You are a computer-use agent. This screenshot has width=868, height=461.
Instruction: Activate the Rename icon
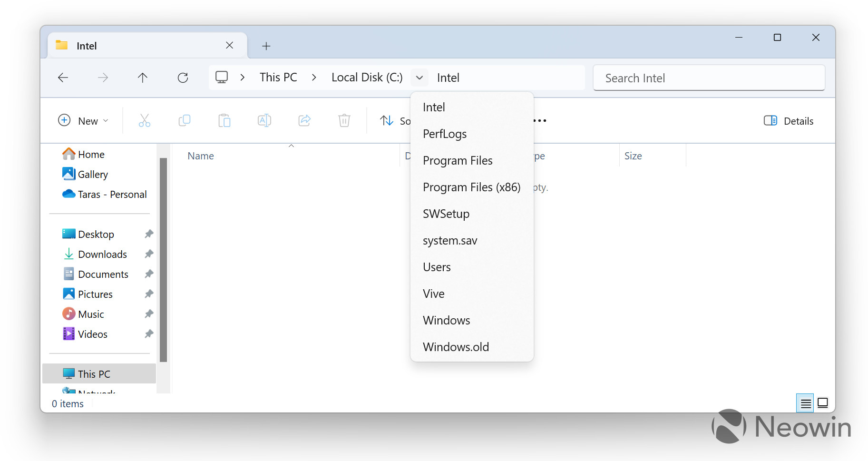pyautogui.click(x=264, y=120)
